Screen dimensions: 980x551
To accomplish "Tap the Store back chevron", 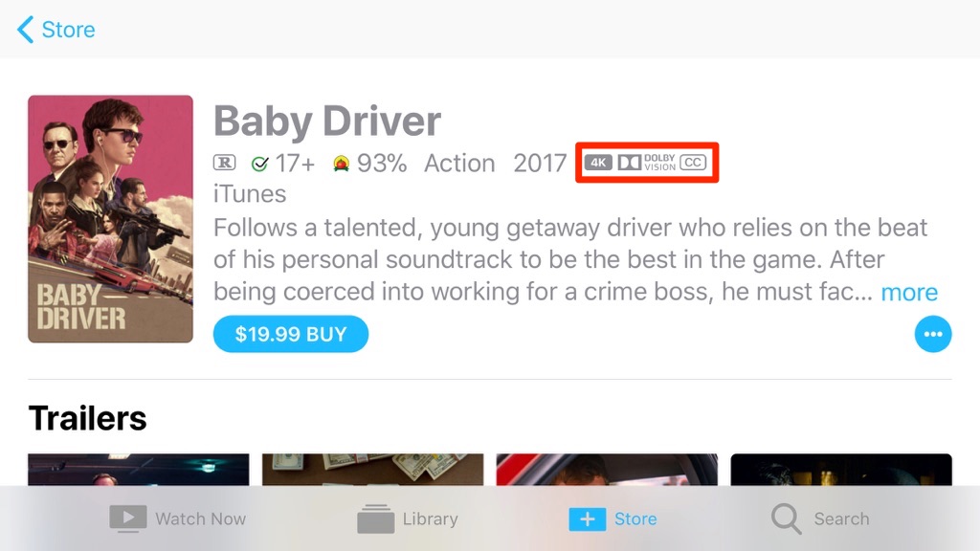I will tap(26, 30).
